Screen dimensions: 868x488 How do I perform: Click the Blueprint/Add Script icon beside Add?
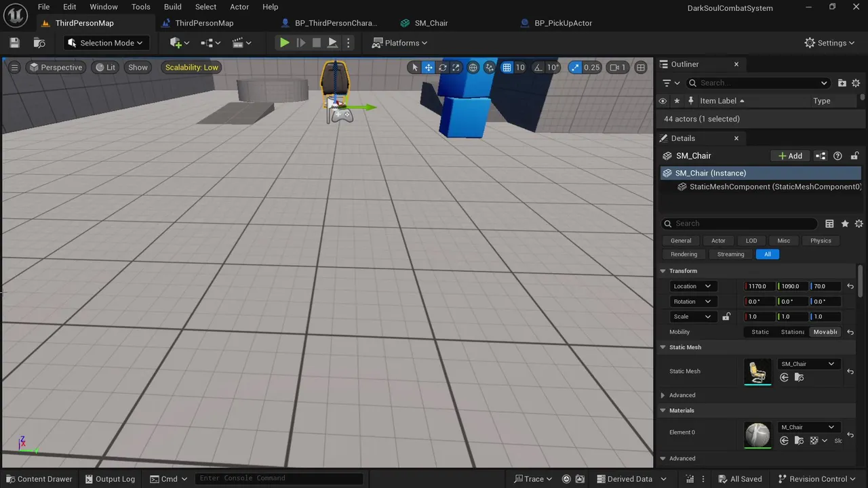coord(821,156)
